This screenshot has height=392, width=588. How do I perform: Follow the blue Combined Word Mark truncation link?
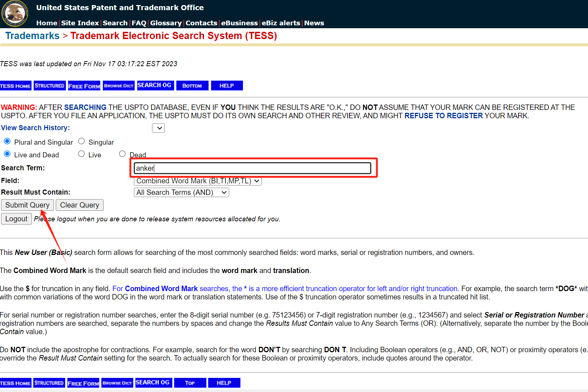pos(286,289)
